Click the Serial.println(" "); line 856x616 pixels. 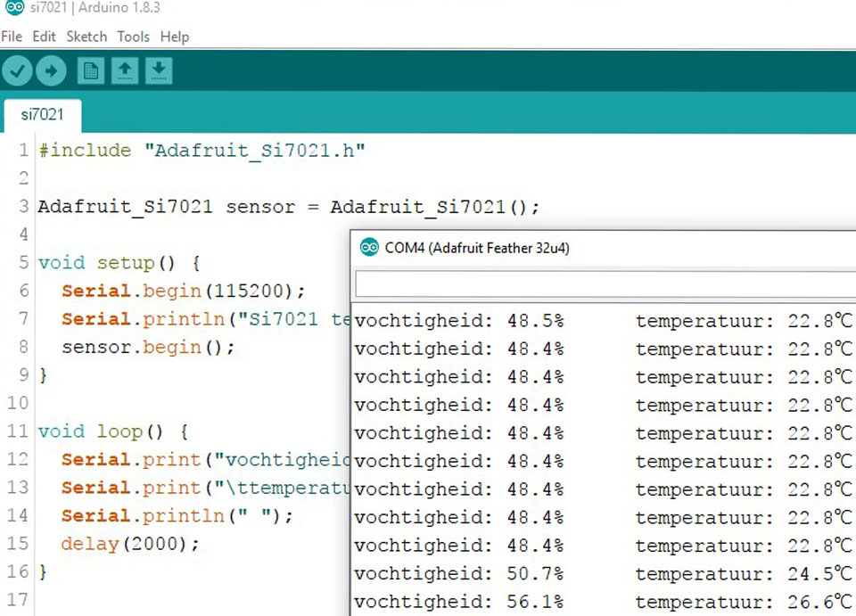point(177,515)
